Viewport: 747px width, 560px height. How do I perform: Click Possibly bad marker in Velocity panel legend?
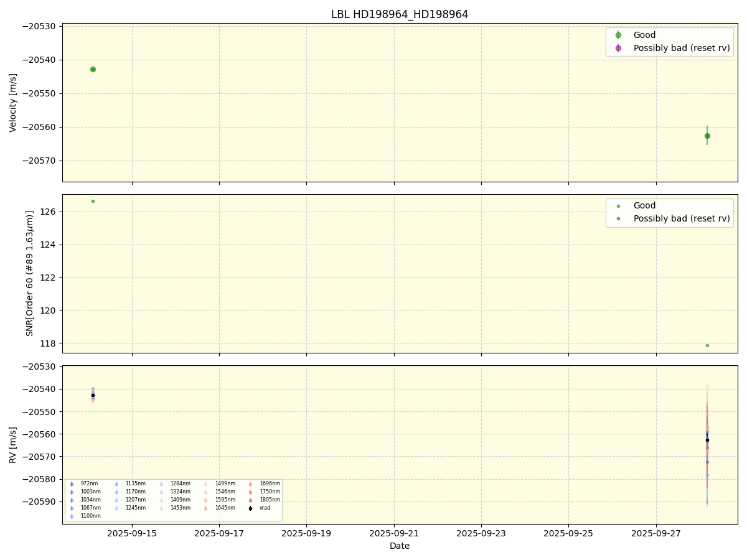(618, 48)
